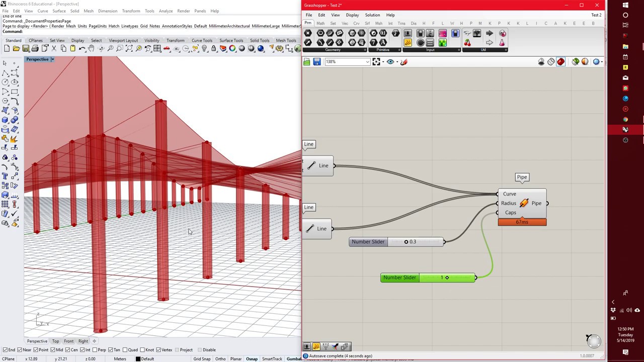The image size is (644, 362).
Task: Click Grasshopper Save blue disk icon
Action: pyautogui.click(x=316, y=62)
